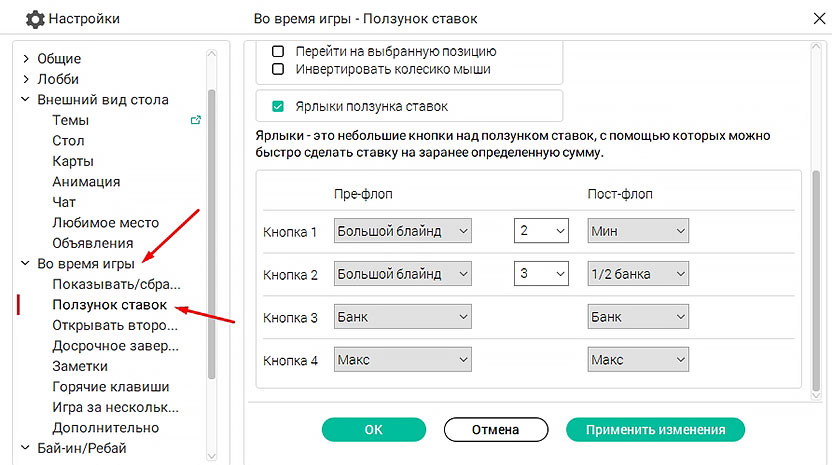The width and height of the screenshot is (832, 465).
Task: Open Кнопка 4 post-flop Макс dropdown
Action: (x=638, y=360)
